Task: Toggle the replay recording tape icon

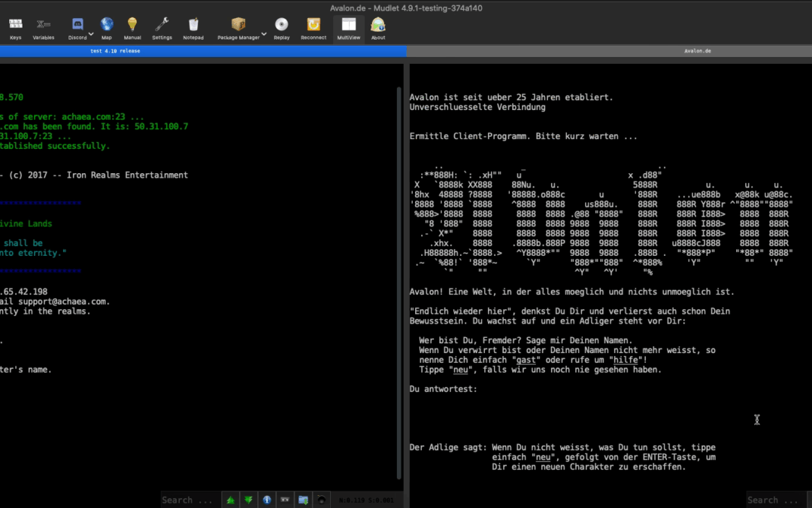Action: coord(285,500)
